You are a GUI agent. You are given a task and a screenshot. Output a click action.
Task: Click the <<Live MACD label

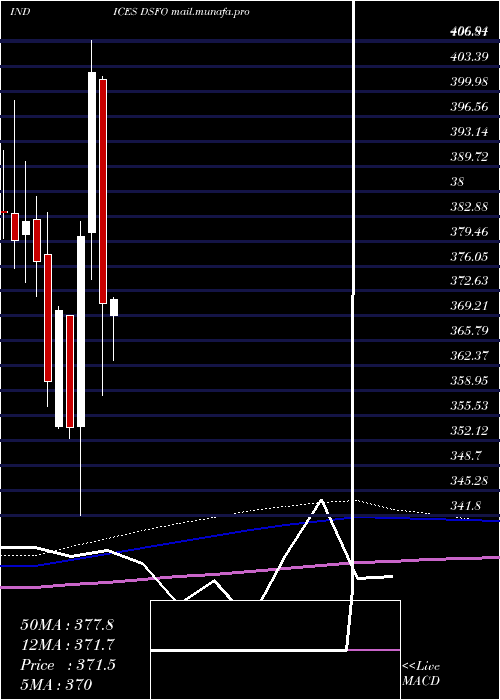point(421,674)
